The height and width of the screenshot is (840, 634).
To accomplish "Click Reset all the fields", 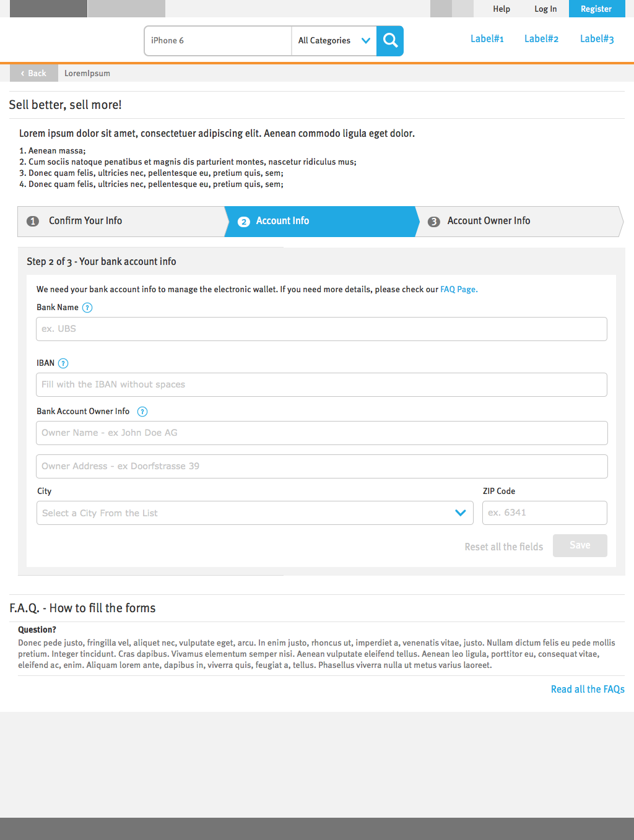I will click(x=504, y=547).
